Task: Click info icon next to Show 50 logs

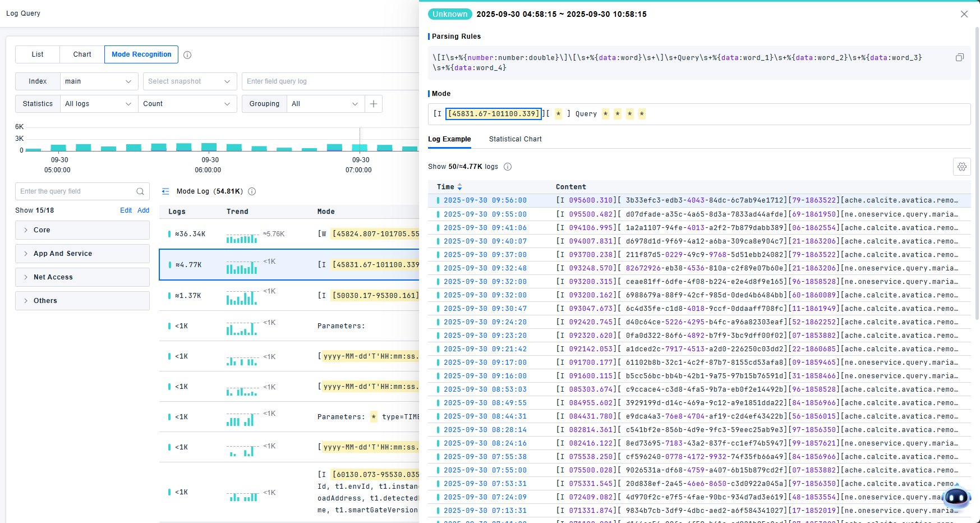Action: [x=507, y=167]
